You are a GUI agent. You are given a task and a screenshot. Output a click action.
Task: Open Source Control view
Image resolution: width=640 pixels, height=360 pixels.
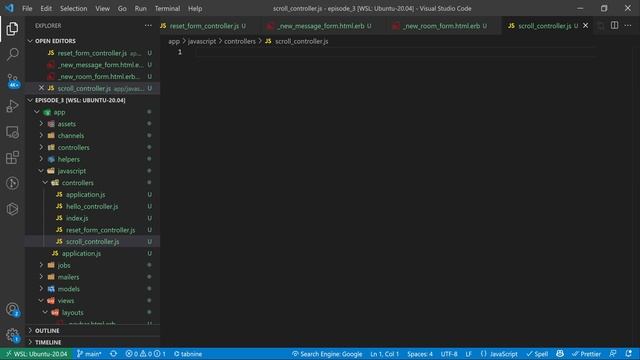(12, 80)
